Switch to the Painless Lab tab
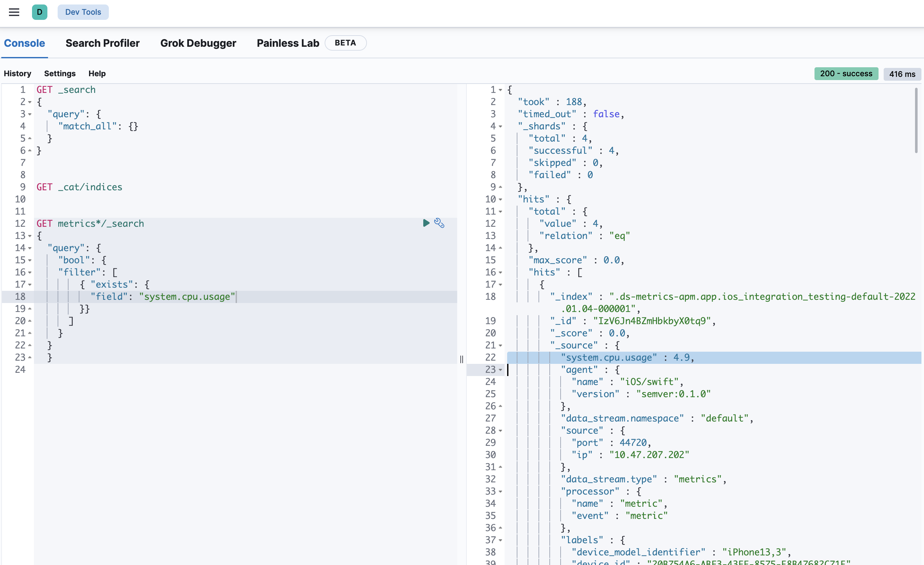Screen dimensions: 924x565 [288, 43]
